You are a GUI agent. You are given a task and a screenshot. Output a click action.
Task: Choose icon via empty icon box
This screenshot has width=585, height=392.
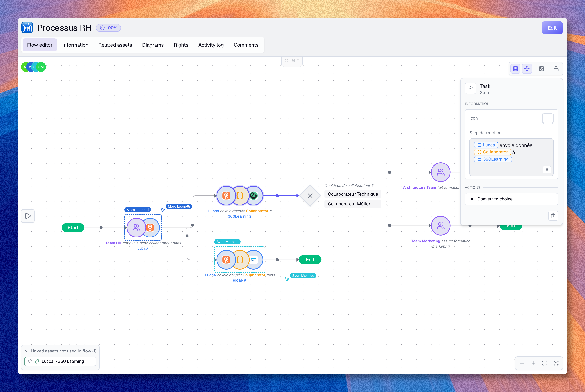tap(548, 118)
